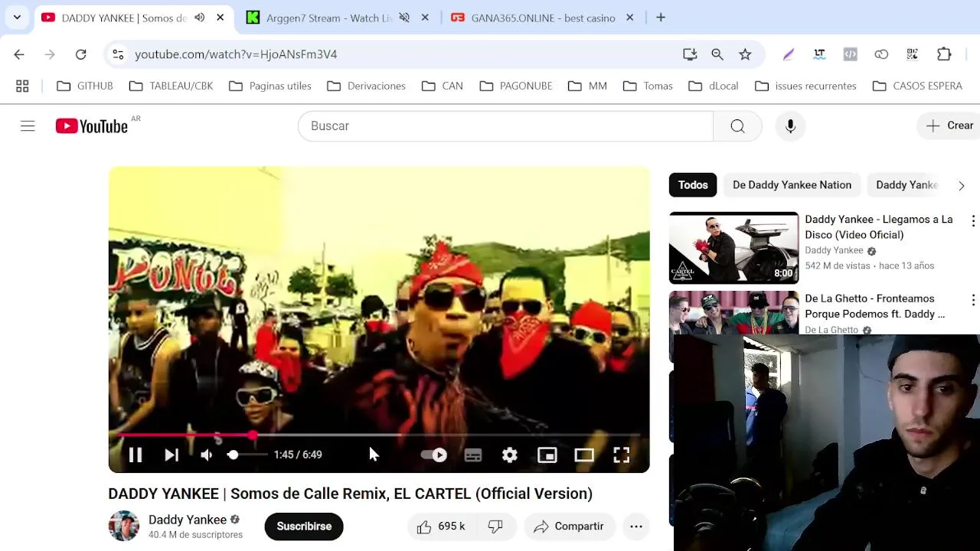980x551 pixels.
Task: Mute the DADDY YANKEE tab audio icon
Action: point(200,18)
